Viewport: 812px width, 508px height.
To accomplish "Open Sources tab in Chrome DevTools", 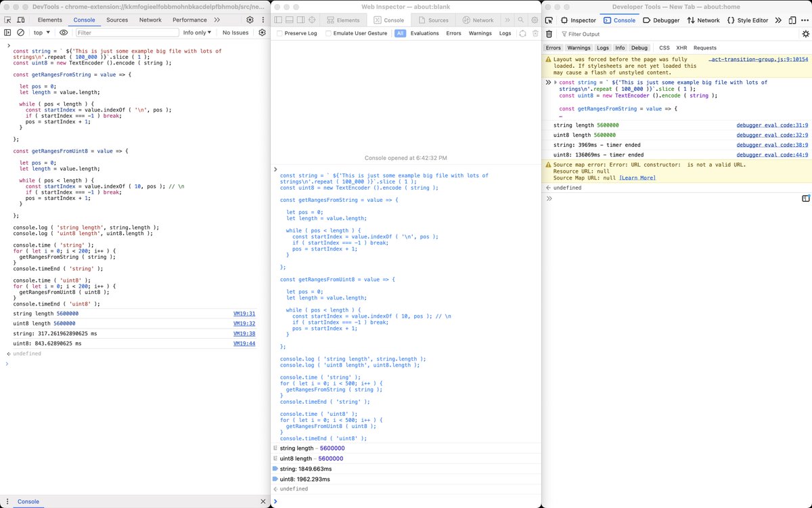I will pyautogui.click(x=117, y=20).
